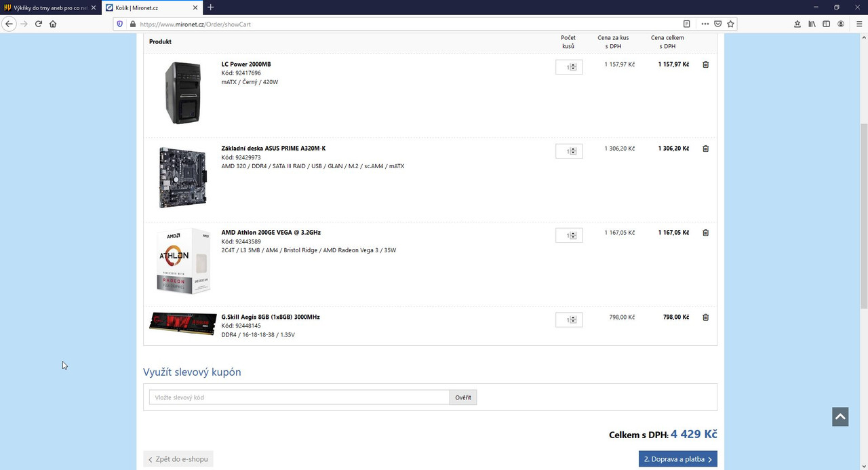Click Cena celkem s DPH header
The height and width of the screenshot is (470, 868).
(667, 42)
